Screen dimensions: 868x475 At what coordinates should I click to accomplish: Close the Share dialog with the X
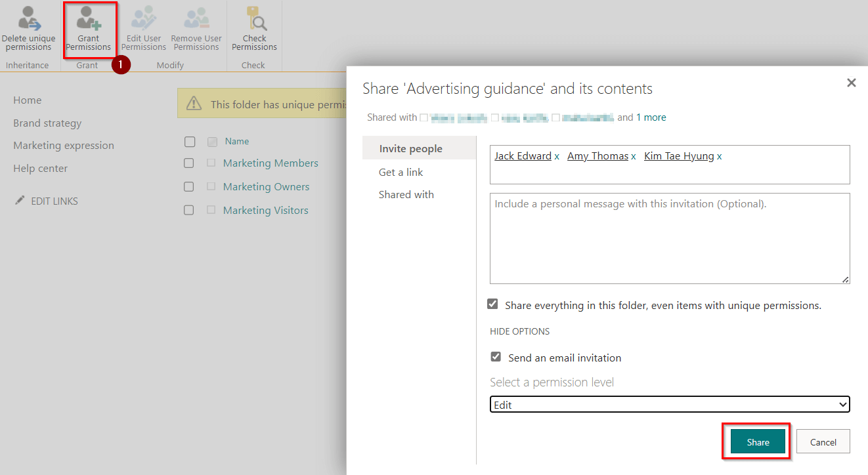pyautogui.click(x=852, y=83)
